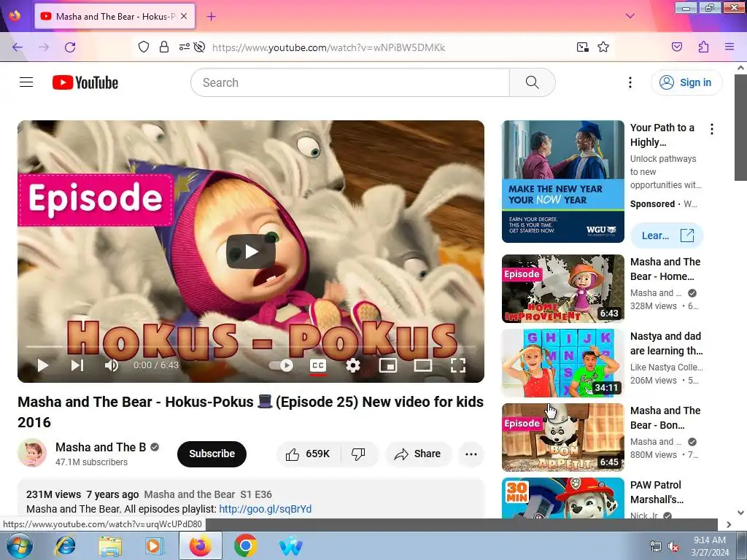Open Masha and The Bear - Bon title
The image size is (747, 560).
[x=665, y=418]
